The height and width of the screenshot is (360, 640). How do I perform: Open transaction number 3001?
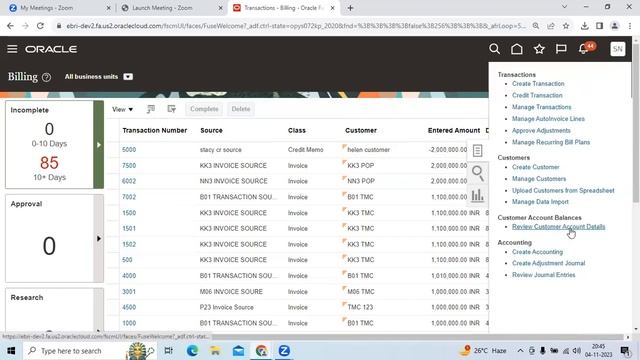click(x=129, y=292)
